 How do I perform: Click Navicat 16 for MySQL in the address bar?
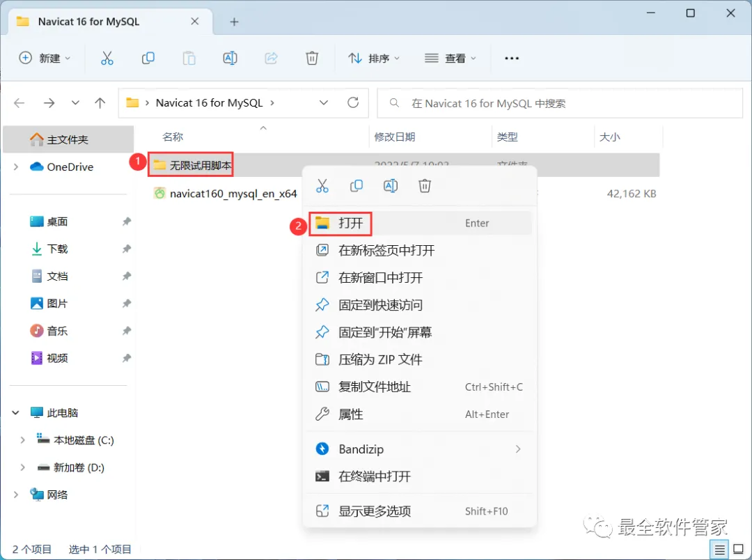209,102
